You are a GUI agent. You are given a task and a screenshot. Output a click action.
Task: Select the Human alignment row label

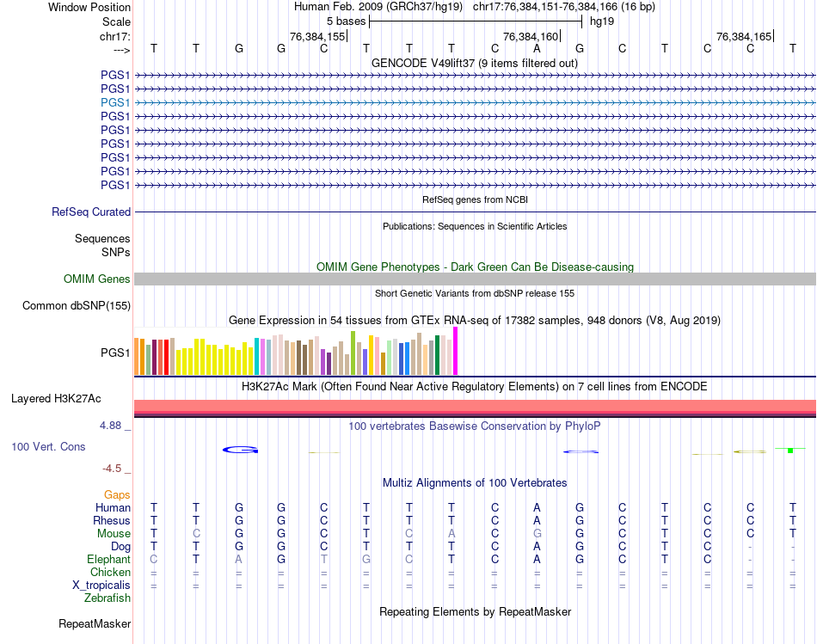(113, 508)
